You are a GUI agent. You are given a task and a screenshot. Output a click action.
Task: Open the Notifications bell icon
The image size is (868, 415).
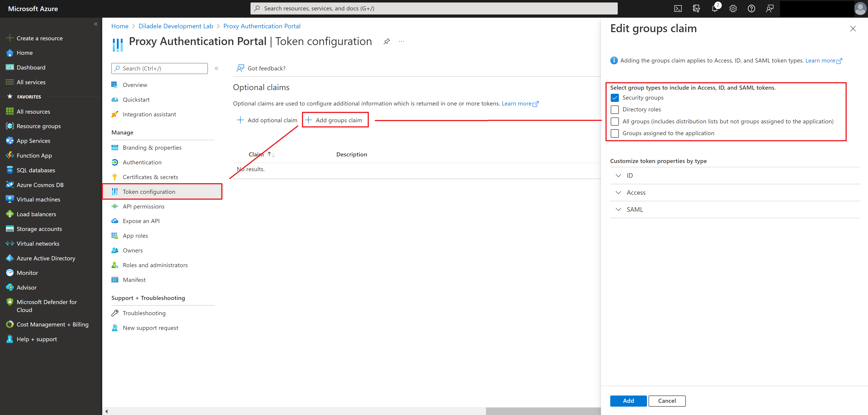pos(714,8)
